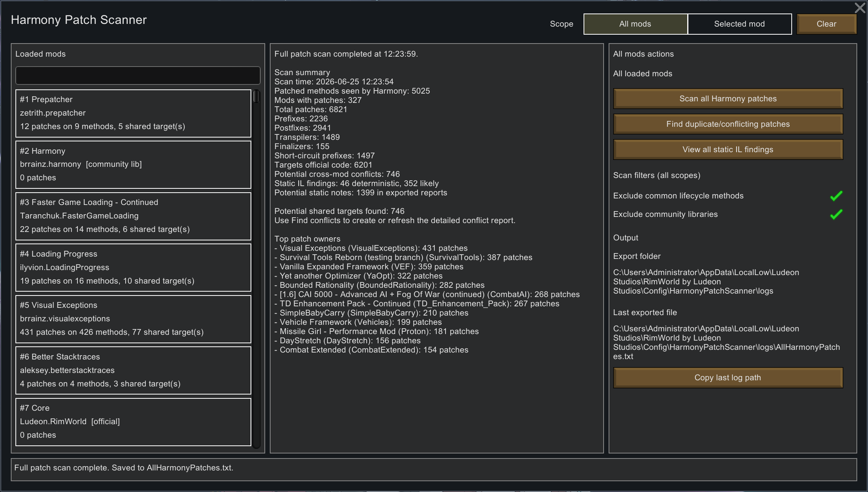The height and width of the screenshot is (492, 868).
Task: Click Vanilla Expanded Framework 359 patches line
Action: pyautogui.click(x=369, y=267)
